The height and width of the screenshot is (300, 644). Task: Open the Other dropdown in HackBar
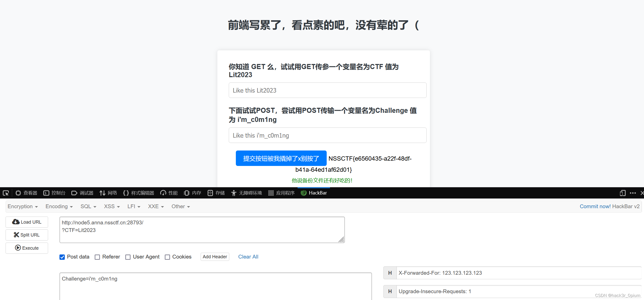[180, 206]
